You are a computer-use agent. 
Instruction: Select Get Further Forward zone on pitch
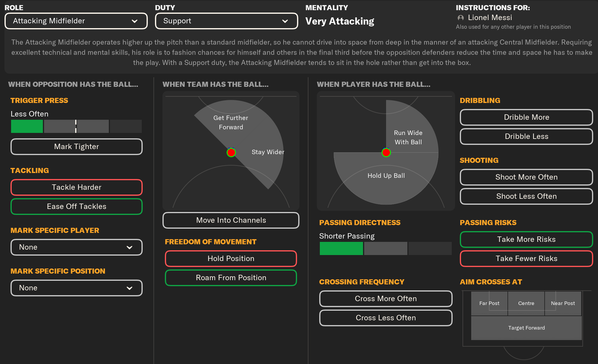click(231, 122)
